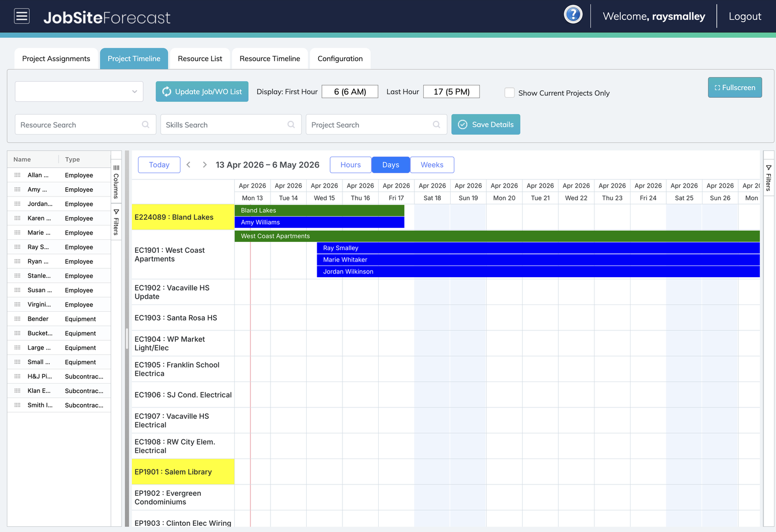This screenshot has width=776, height=532.
Task: Click the Fullscreen expand icon
Action: coord(717,88)
